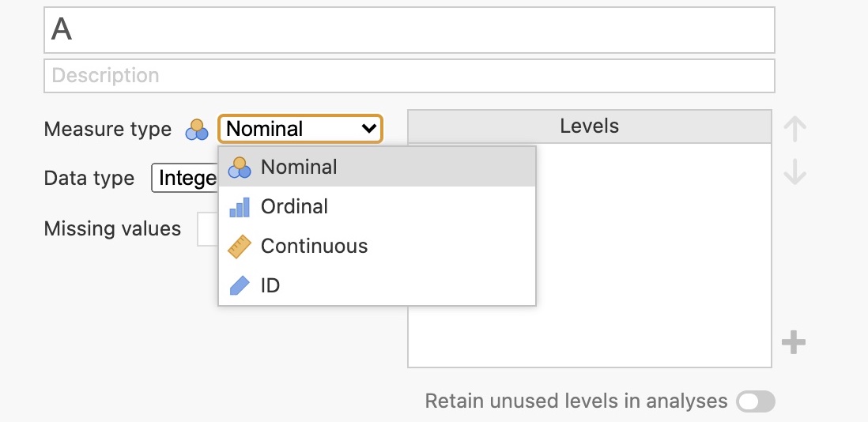Choose the Ordinal bar chart icon
The width and height of the screenshot is (868, 422).
(239, 207)
